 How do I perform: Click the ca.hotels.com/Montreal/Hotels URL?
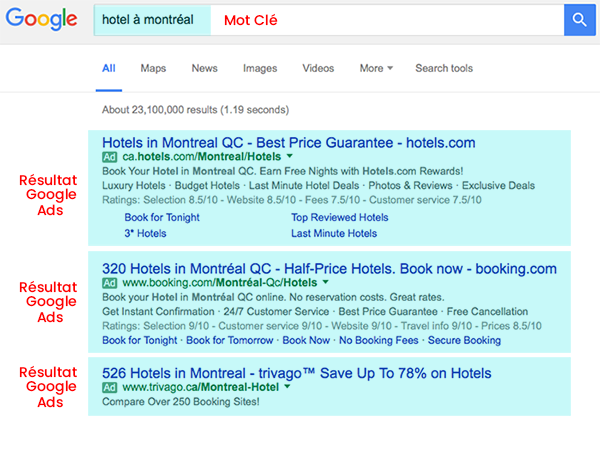coord(202,157)
